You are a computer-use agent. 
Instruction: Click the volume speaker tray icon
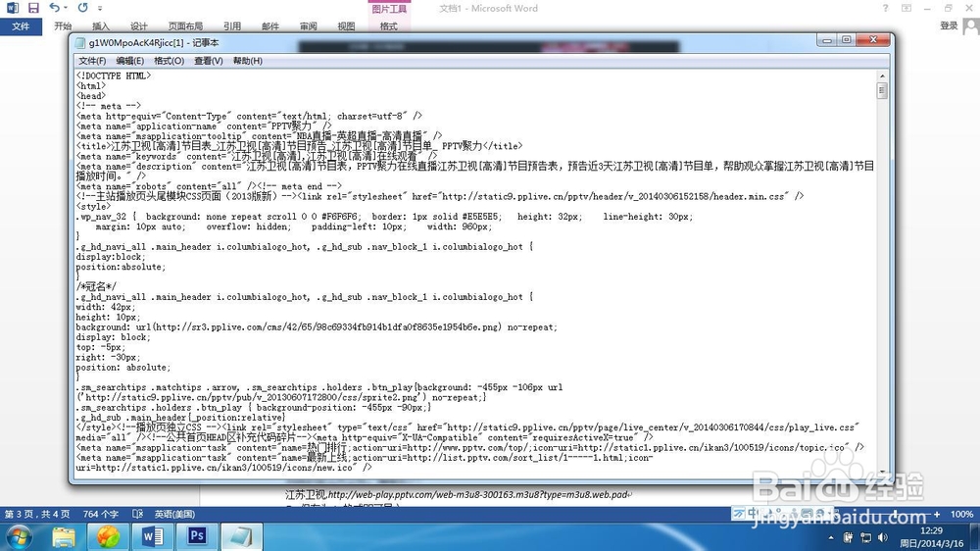(883, 537)
